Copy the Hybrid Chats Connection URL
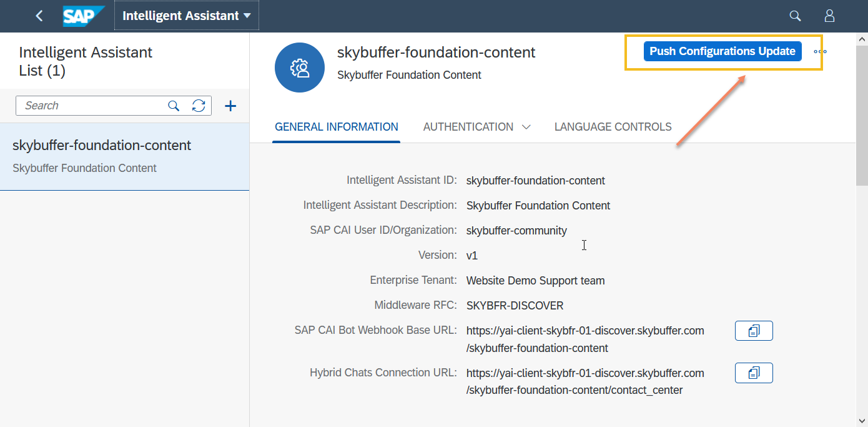868x427 pixels. click(754, 373)
